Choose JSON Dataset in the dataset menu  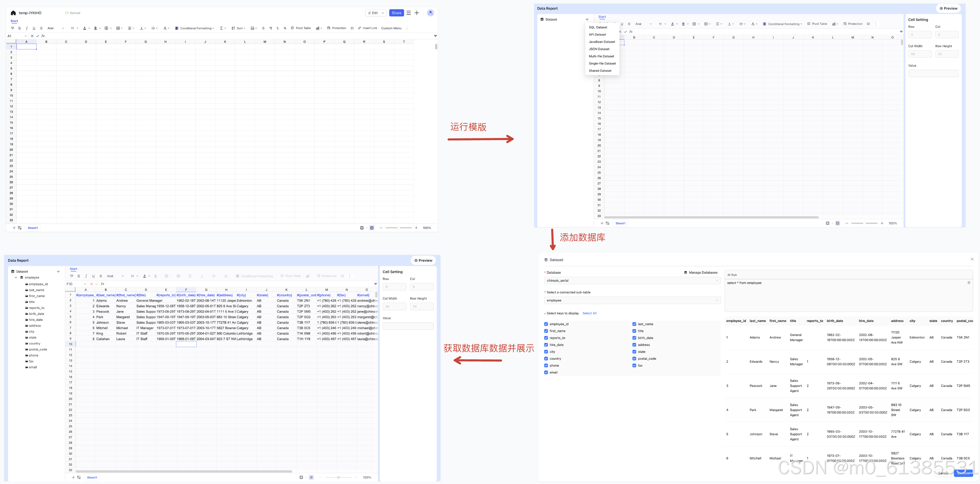click(x=599, y=49)
